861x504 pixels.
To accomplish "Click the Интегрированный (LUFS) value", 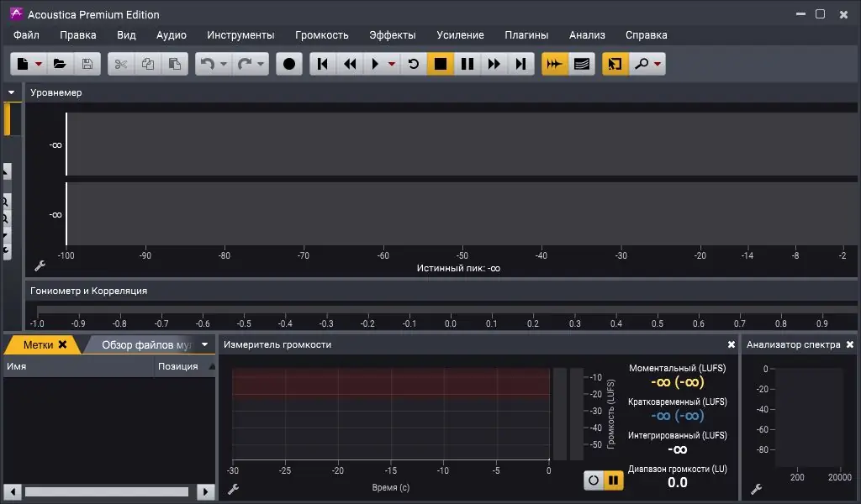I will (678, 449).
